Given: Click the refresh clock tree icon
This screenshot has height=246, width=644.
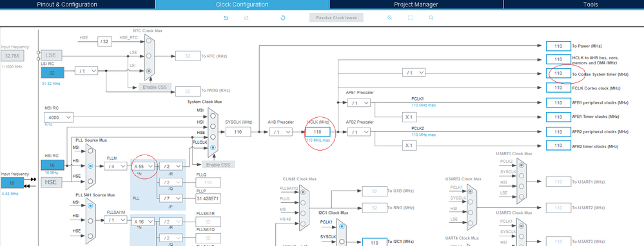Looking at the screenshot, I should click(282, 18).
